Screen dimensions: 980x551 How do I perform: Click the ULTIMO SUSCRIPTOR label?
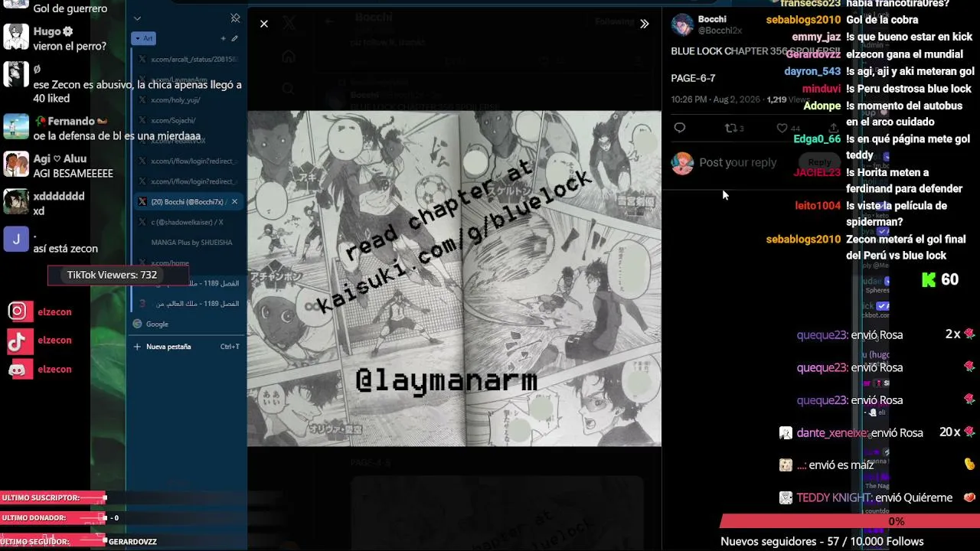click(41, 498)
